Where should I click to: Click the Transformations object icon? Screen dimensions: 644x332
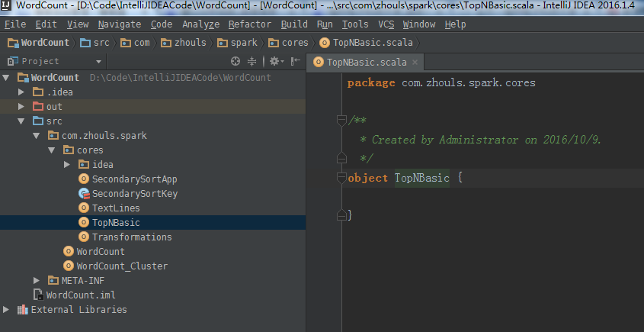[x=84, y=237]
